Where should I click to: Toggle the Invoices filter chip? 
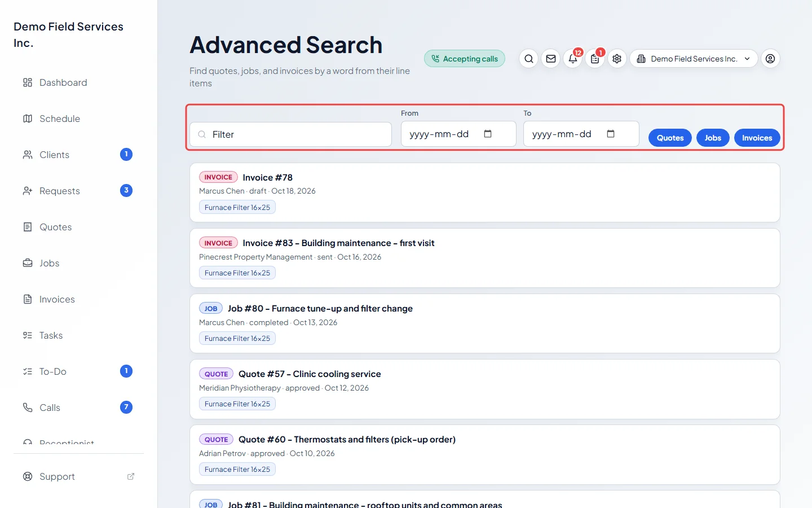pos(757,138)
